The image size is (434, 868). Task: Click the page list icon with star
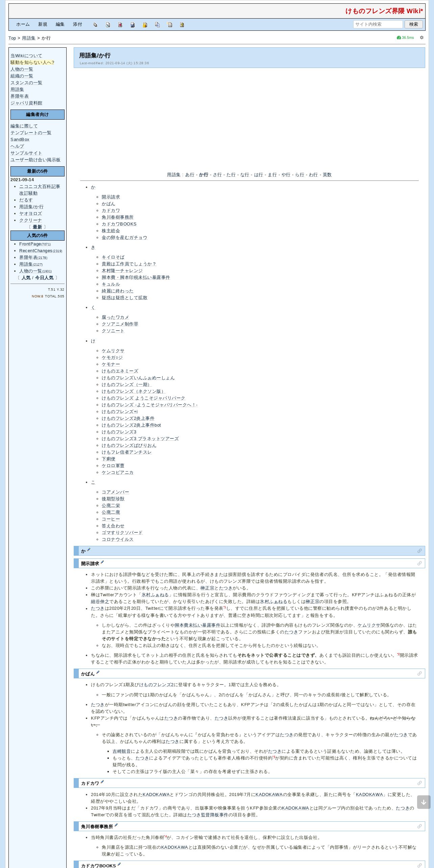point(170,25)
